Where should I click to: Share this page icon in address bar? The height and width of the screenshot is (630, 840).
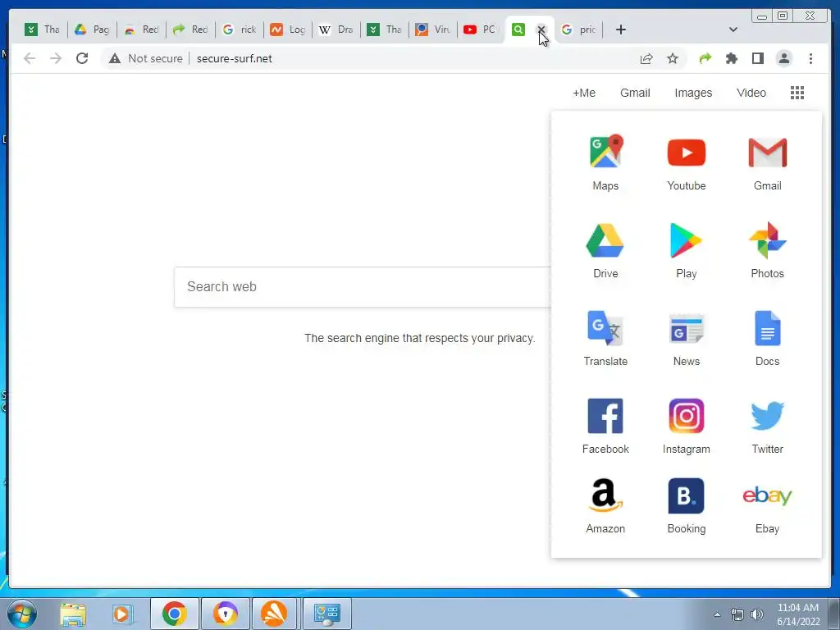646,58
